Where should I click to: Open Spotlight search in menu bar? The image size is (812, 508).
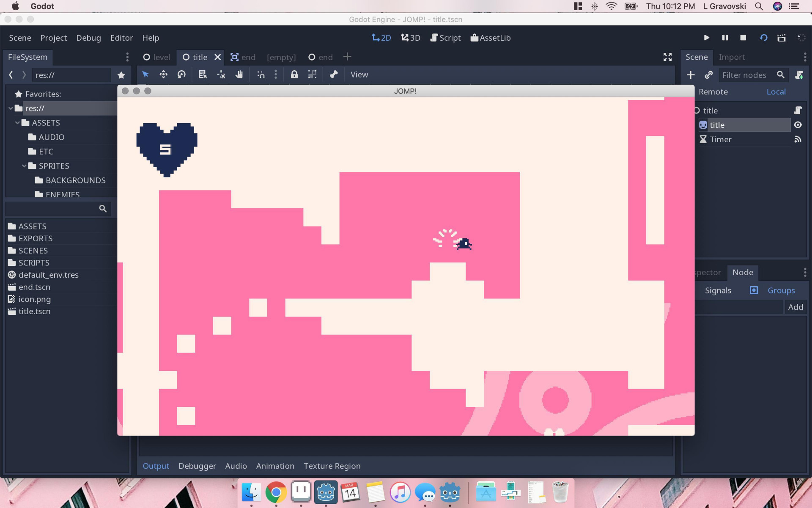click(x=759, y=6)
